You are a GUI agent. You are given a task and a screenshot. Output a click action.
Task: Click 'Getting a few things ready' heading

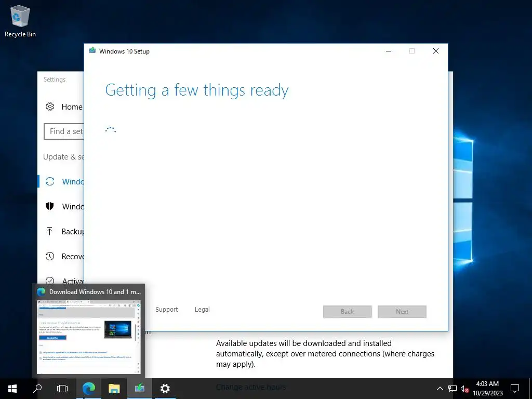tap(197, 90)
